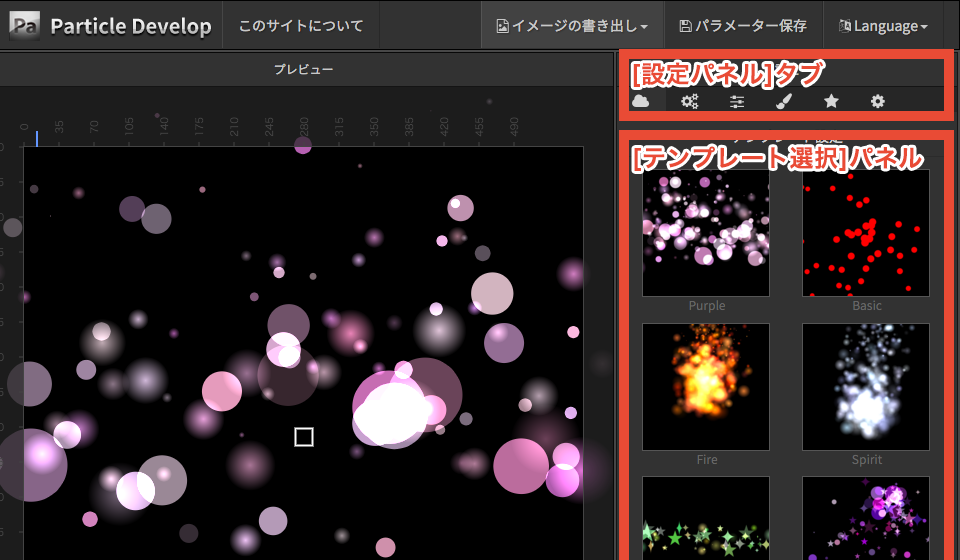Click the Particle Develop title link
This screenshot has height=560, width=960.
coord(130,26)
